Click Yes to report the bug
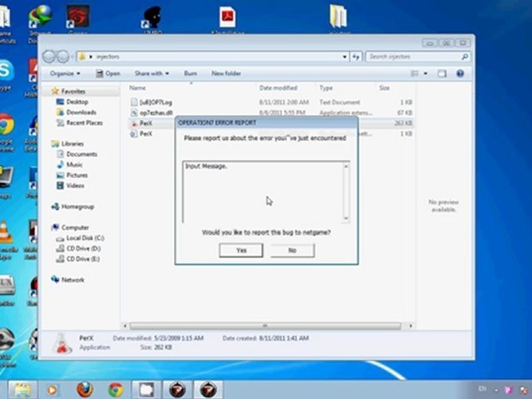Screen dimensions: 532x399 pos(241,250)
